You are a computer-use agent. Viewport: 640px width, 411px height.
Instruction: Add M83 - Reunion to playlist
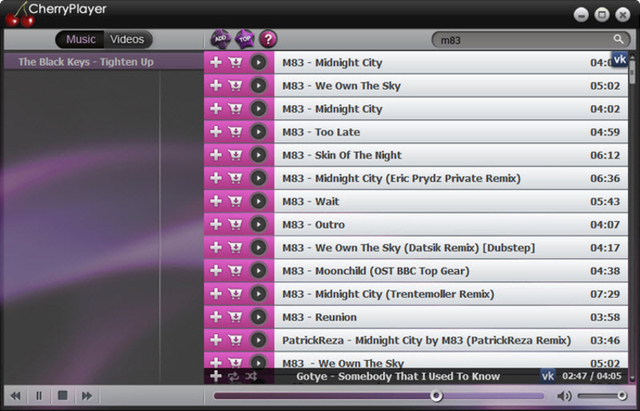tap(216, 317)
